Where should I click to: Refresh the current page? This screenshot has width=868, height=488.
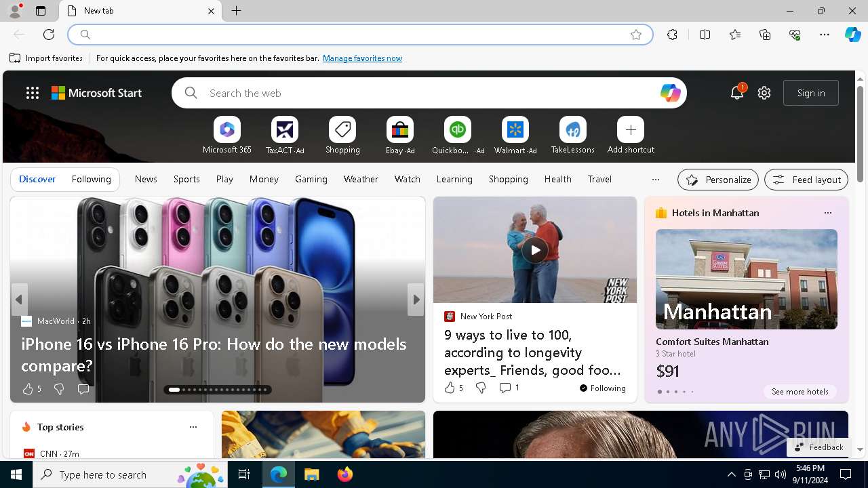pyautogui.click(x=49, y=35)
